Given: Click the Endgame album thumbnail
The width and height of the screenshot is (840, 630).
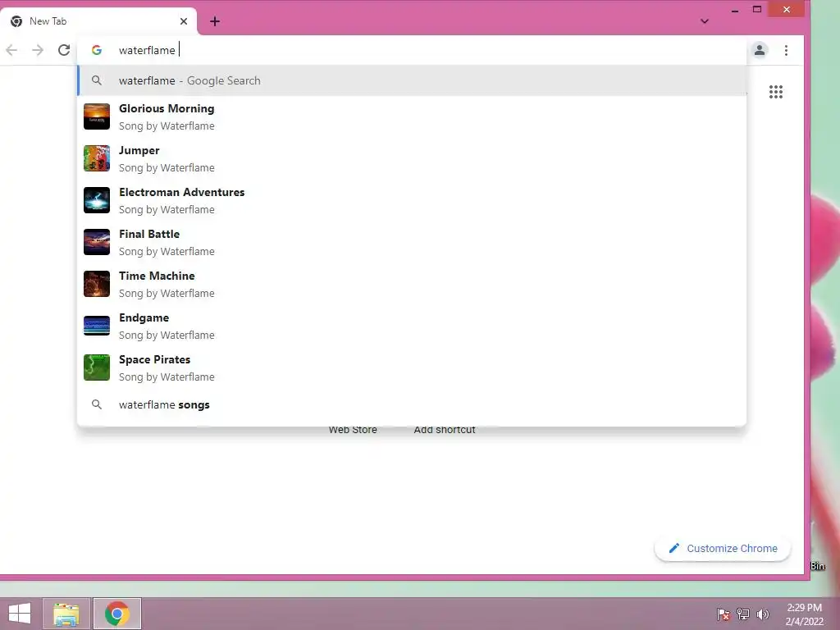Looking at the screenshot, I should [97, 325].
